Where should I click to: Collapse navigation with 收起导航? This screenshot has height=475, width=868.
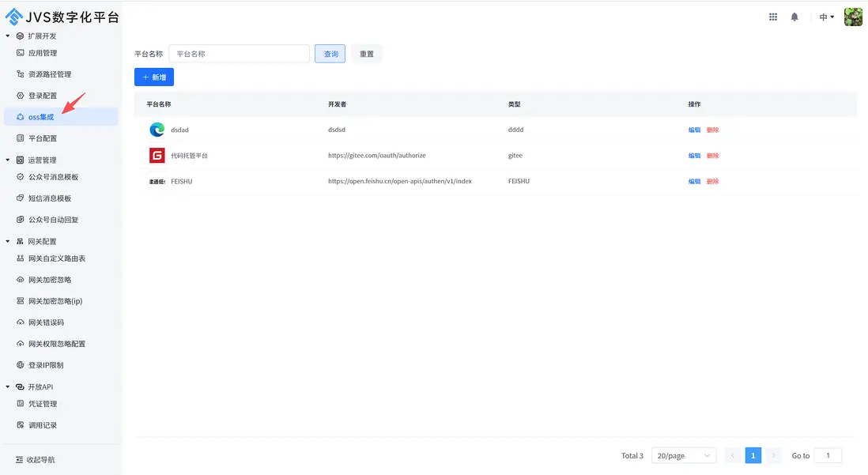tap(35, 460)
